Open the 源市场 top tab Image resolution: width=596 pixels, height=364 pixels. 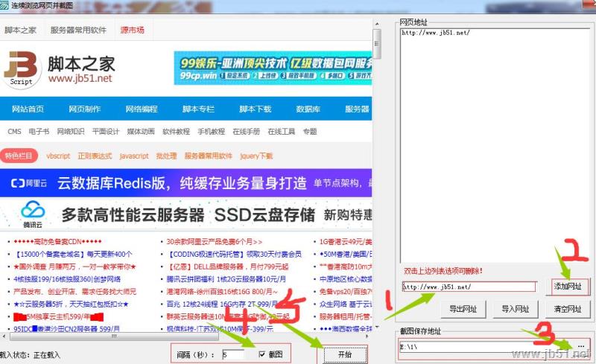[133, 30]
